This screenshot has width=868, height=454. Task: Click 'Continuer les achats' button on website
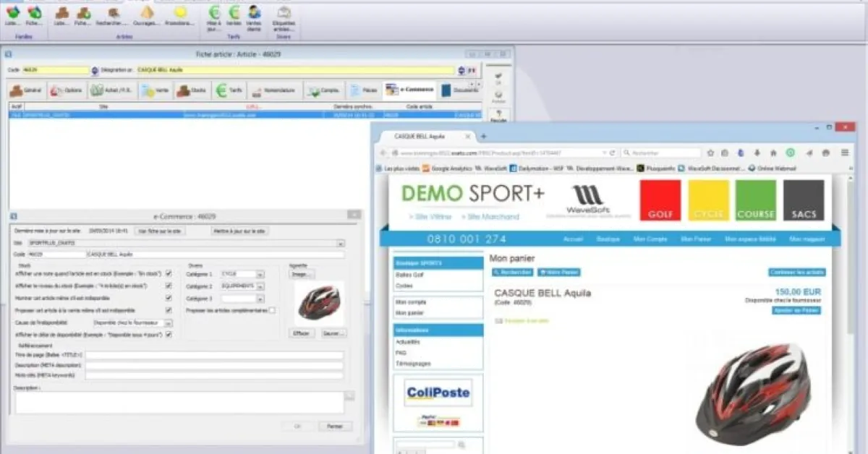[x=797, y=272]
